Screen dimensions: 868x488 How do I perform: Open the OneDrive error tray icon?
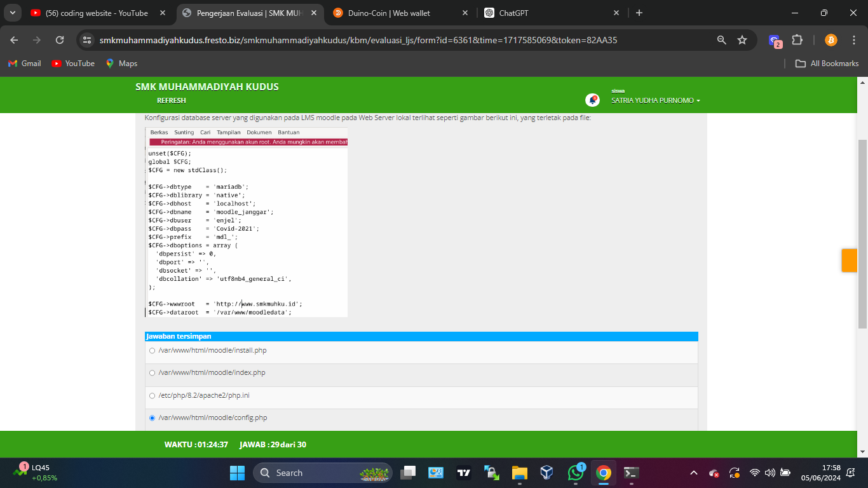[x=714, y=473]
